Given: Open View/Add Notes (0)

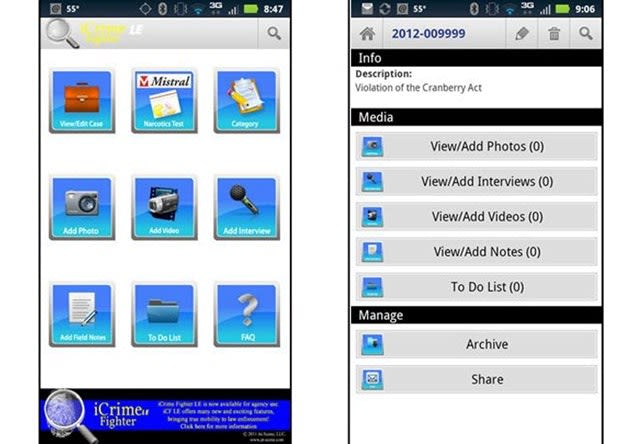Looking at the screenshot, I should pos(476,251).
